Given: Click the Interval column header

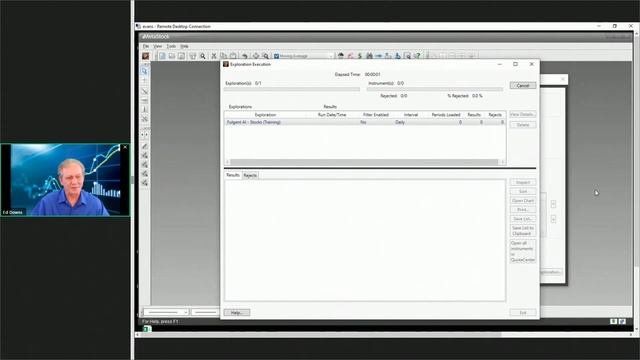Looking at the screenshot, I should (411, 115).
